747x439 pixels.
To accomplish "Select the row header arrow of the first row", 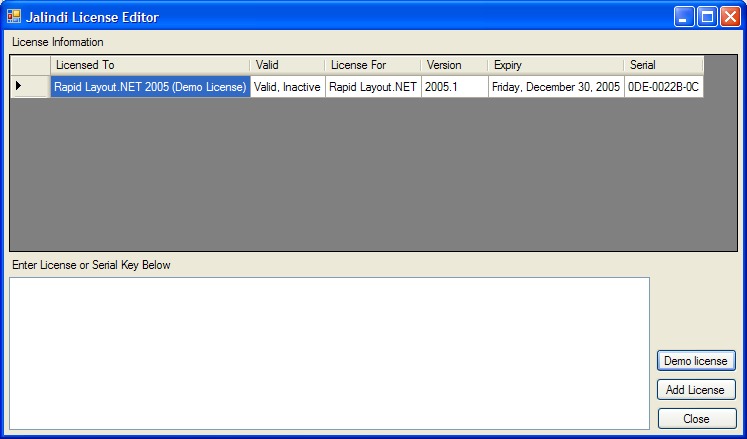I will (30, 86).
